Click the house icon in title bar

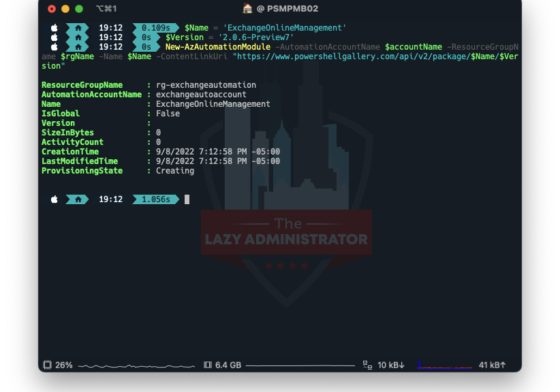[247, 9]
